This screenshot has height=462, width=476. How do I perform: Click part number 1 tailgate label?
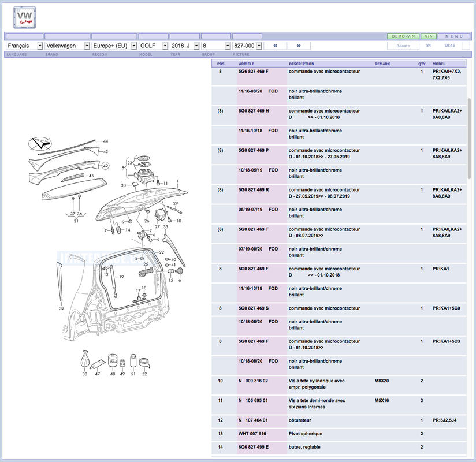coord(177,181)
